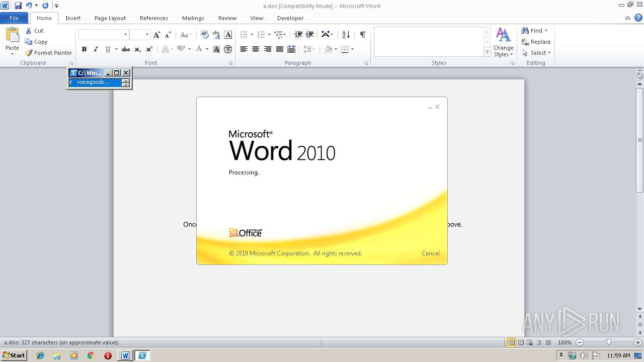Toggle character shading
This screenshot has height=362, width=644.
pos(216,49)
